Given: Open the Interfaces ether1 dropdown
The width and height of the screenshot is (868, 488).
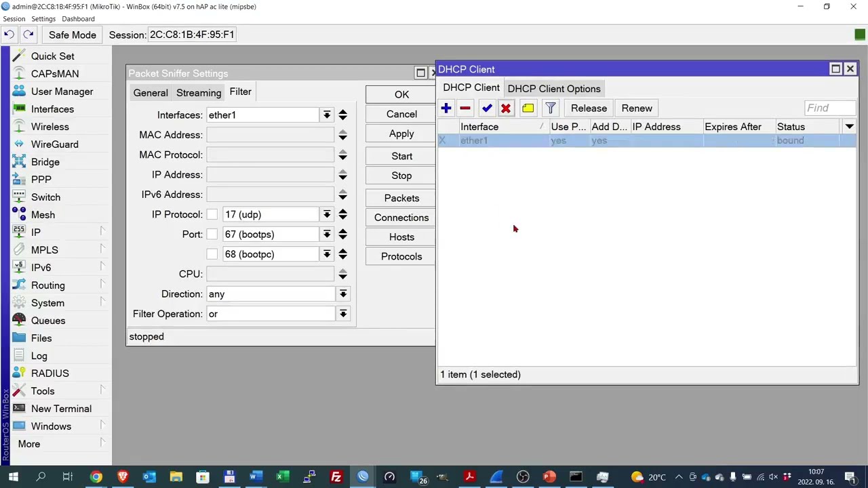Looking at the screenshot, I should [x=327, y=115].
